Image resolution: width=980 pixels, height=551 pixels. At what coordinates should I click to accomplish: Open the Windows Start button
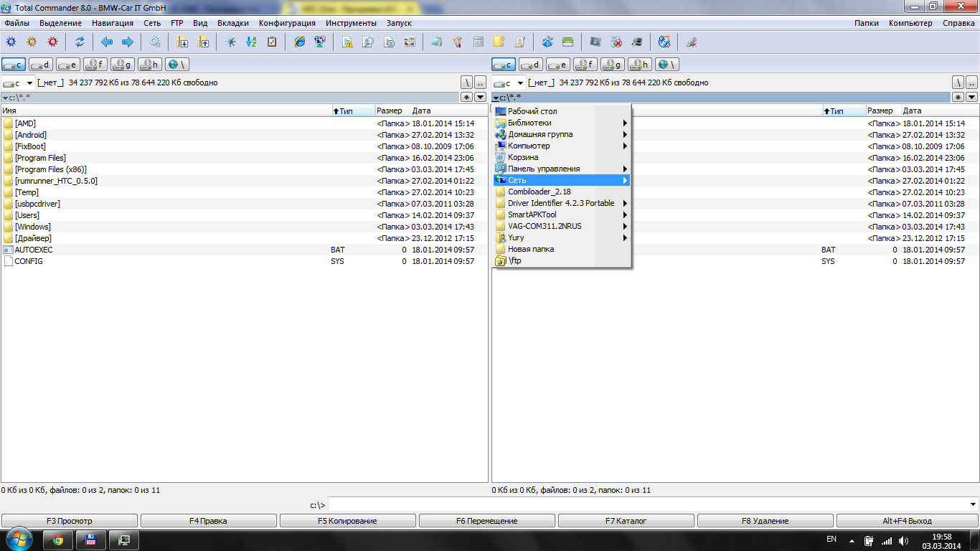tap(19, 540)
